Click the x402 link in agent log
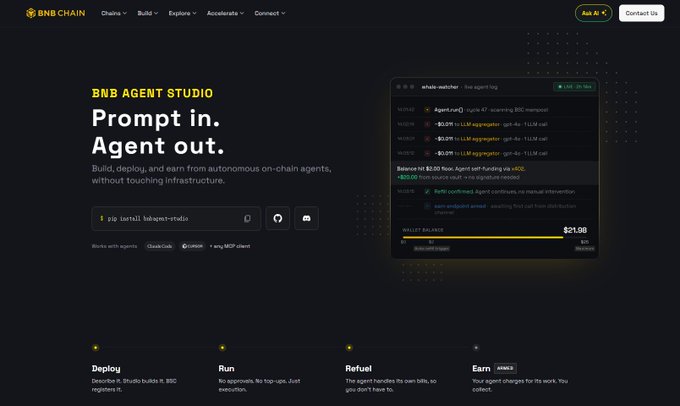 click(x=518, y=169)
